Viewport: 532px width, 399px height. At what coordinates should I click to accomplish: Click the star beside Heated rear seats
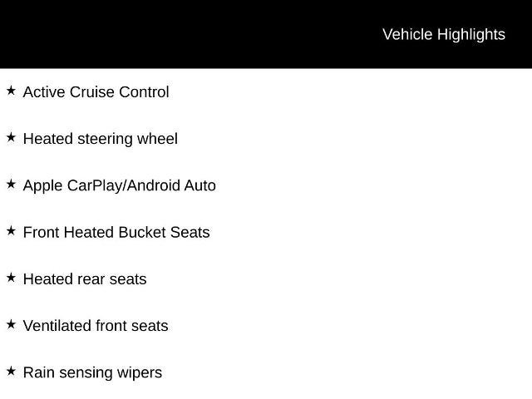[11, 277]
